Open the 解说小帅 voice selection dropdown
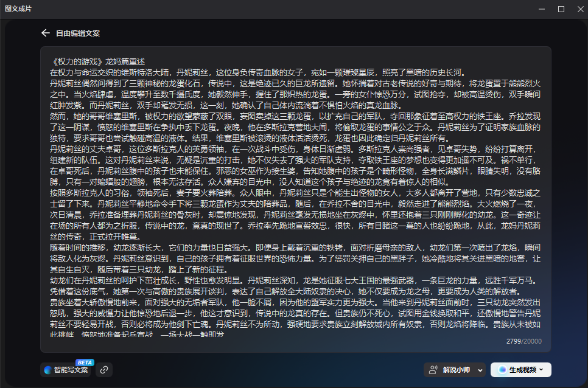588x388 pixels. pyautogui.click(x=455, y=370)
